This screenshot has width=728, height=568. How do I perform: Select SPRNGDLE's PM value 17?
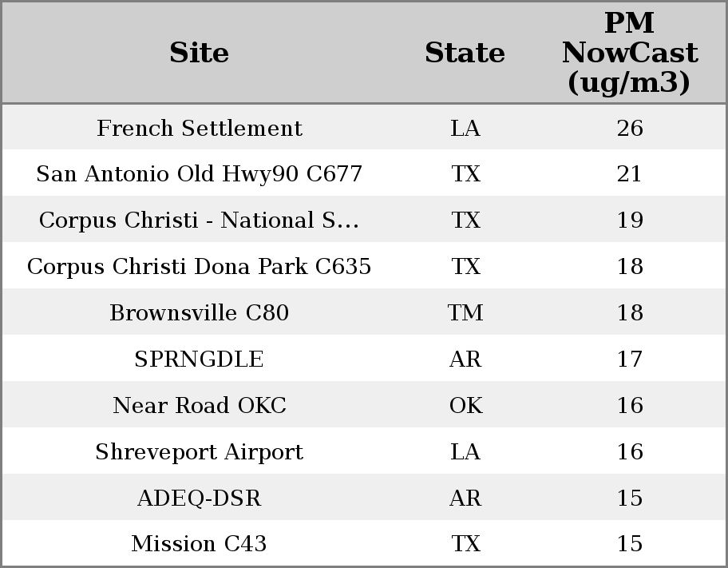click(629, 359)
